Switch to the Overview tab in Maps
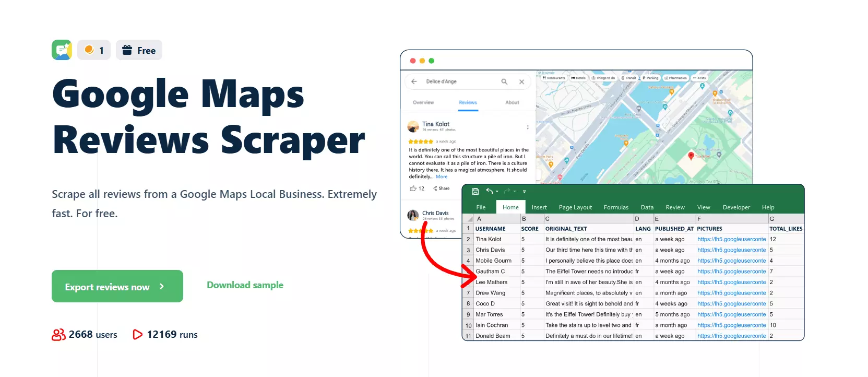The width and height of the screenshot is (868, 377). (423, 102)
